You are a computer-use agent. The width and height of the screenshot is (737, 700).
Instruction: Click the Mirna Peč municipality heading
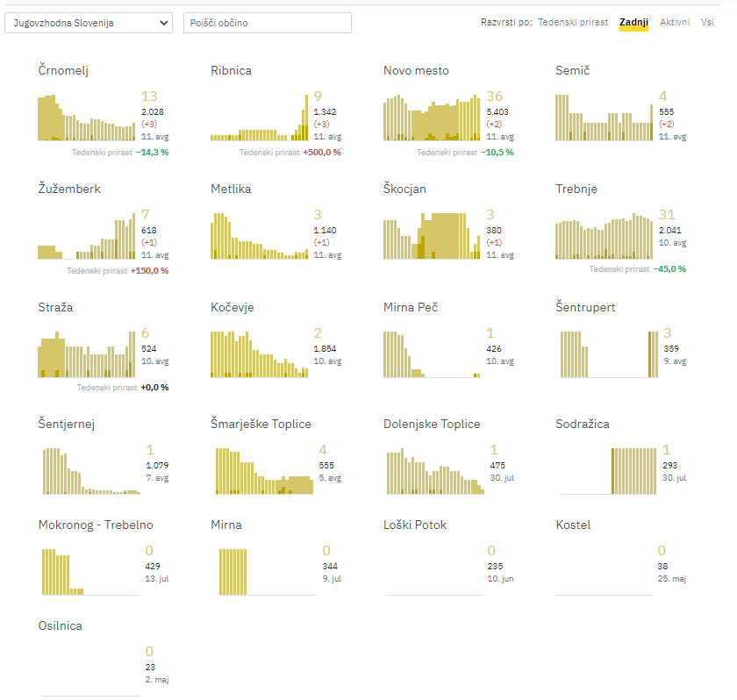pyautogui.click(x=411, y=307)
